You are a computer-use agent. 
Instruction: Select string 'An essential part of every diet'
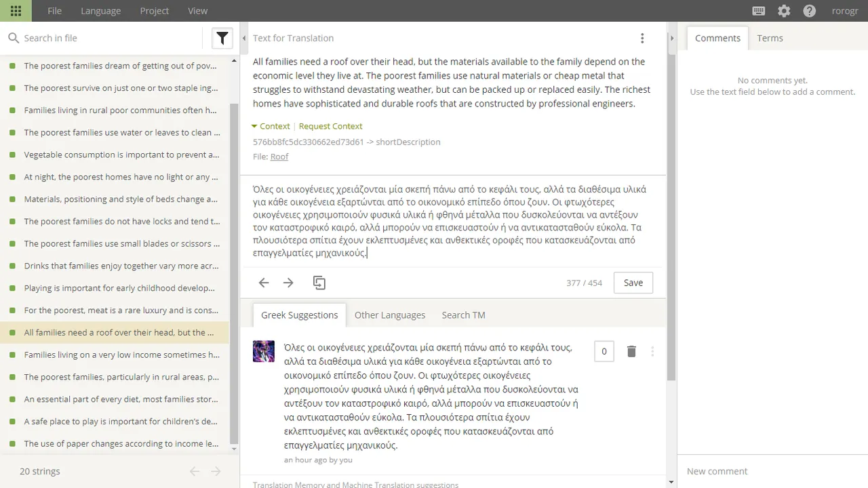click(115, 399)
